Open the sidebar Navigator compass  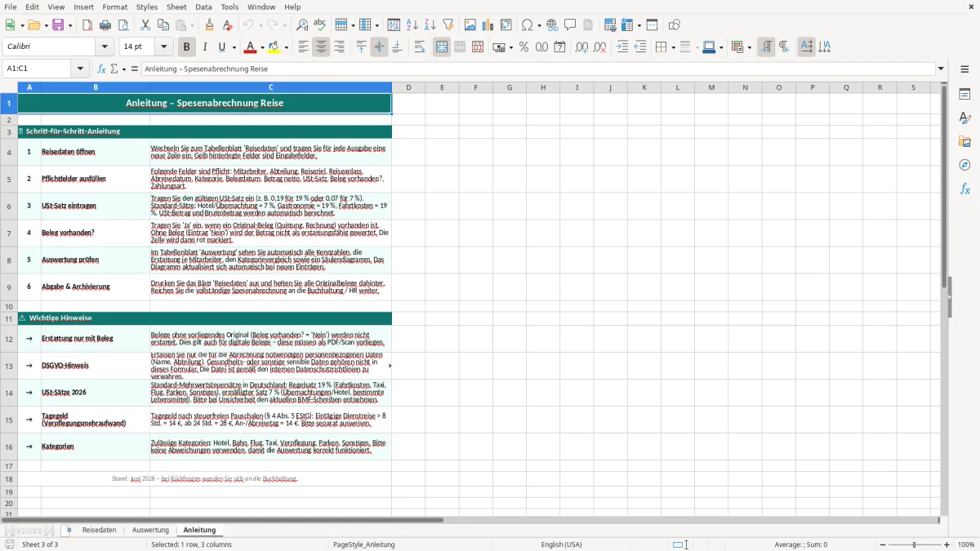pyautogui.click(x=964, y=165)
